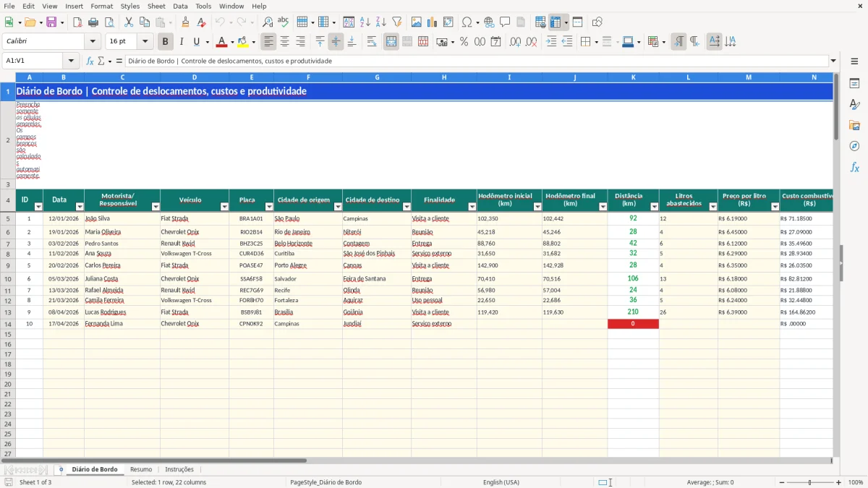Image resolution: width=868 pixels, height=488 pixels.
Task: Click the Insert Image icon
Action: pyautogui.click(x=417, y=22)
